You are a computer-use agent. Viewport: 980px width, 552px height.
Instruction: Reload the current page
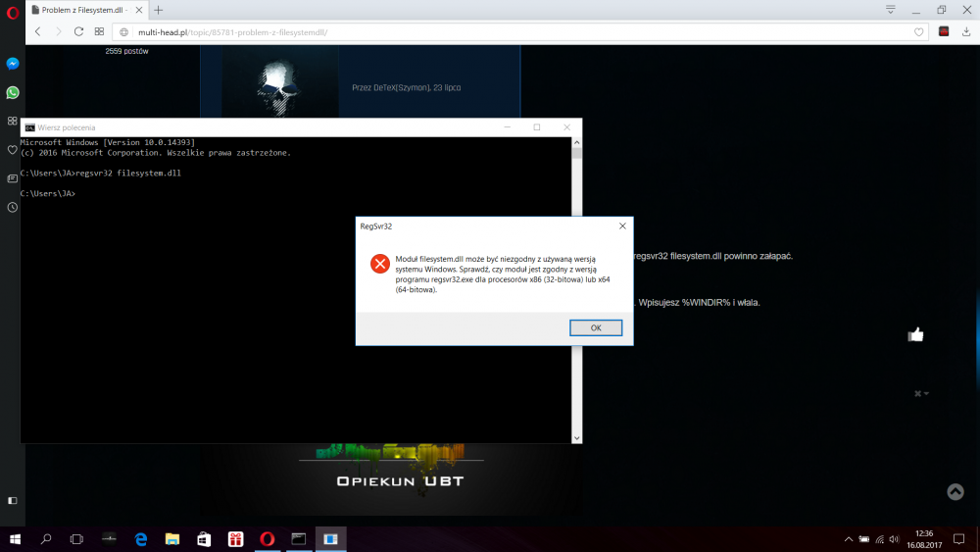78,31
